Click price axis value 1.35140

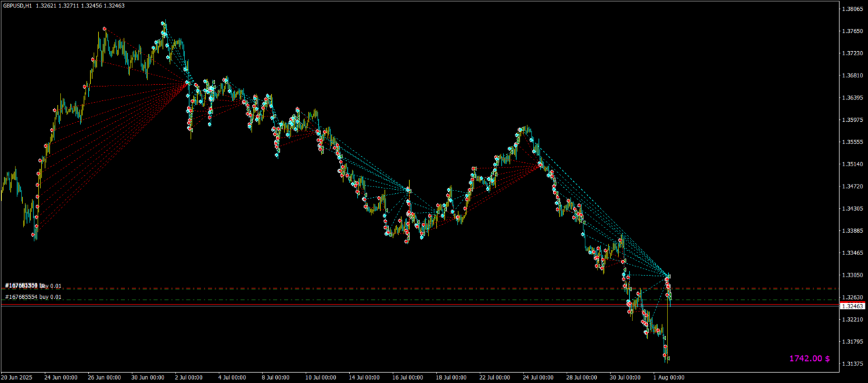click(x=853, y=164)
